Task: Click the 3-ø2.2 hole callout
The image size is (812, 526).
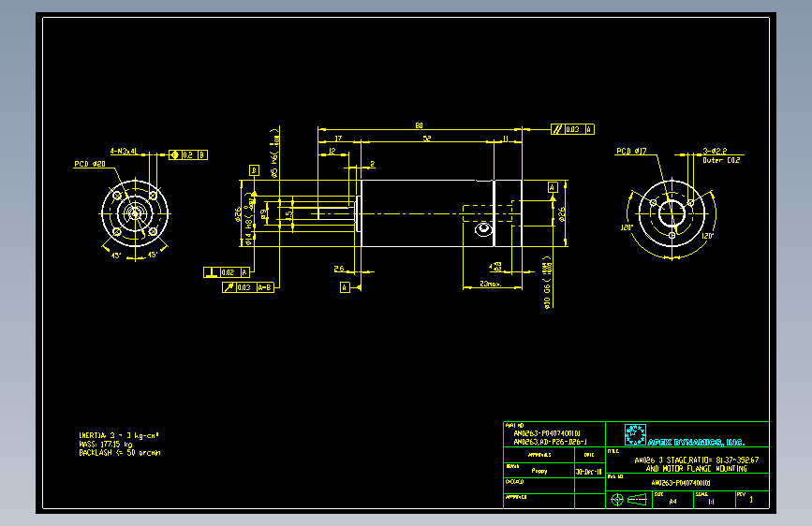Action: click(x=715, y=152)
